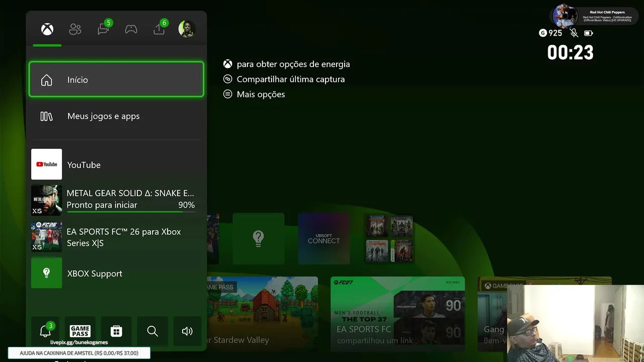
Task: Open XBOX Support in the guide
Action: 116,273
